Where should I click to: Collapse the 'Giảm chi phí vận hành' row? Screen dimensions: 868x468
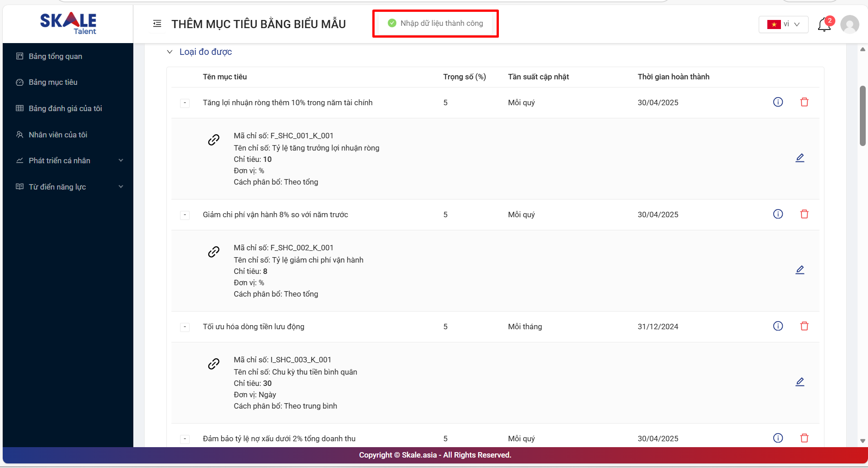coord(185,215)
